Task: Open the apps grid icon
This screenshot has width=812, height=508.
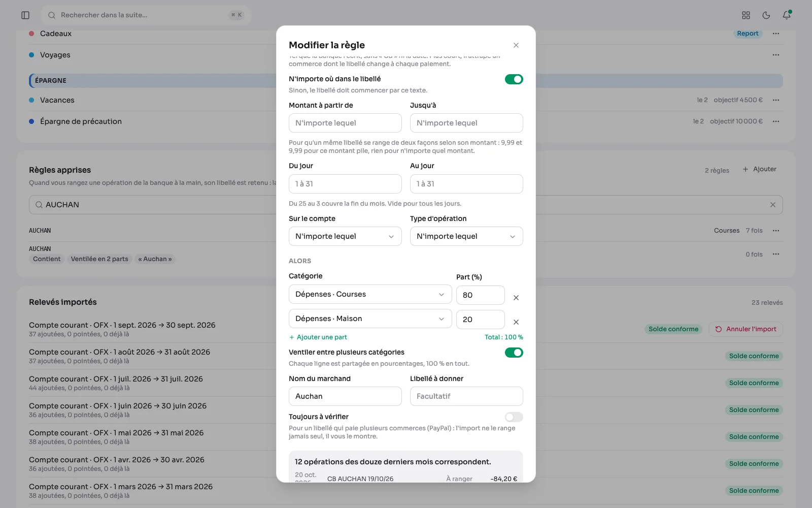Action: 746,15
